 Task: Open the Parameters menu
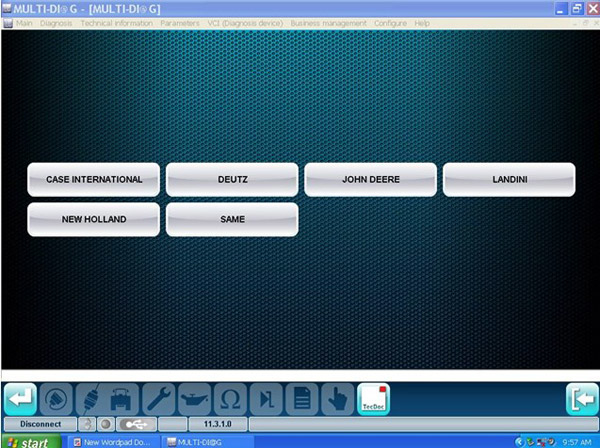point(180,22)
